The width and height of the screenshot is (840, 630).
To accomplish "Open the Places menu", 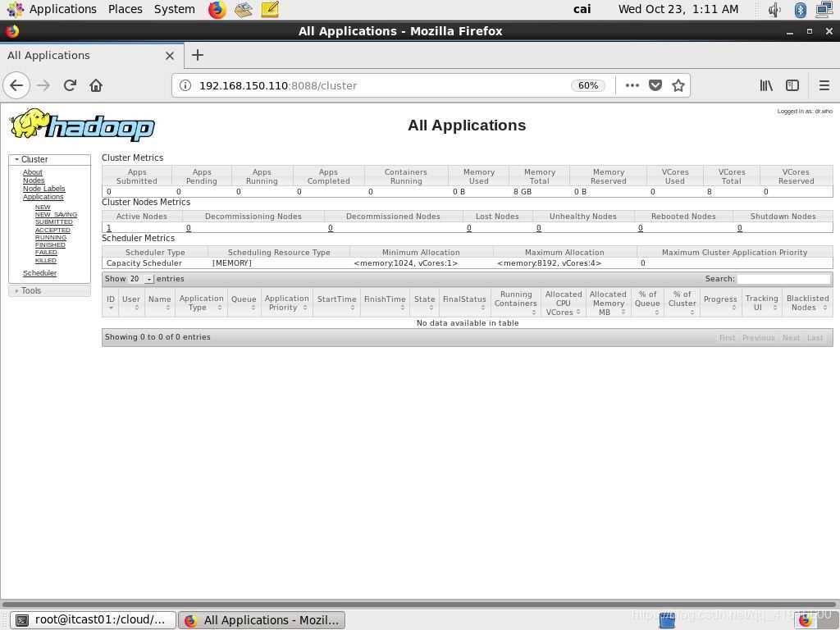I will 125,9.
